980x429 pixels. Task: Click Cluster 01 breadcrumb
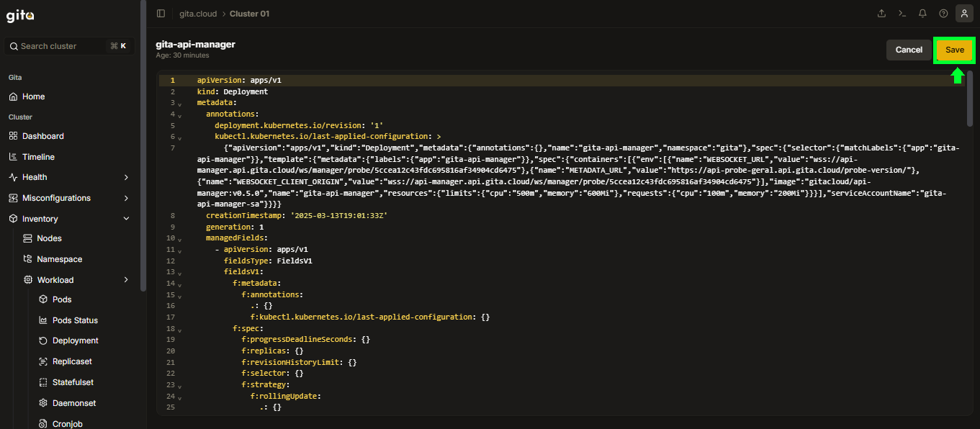pos(249,14)
